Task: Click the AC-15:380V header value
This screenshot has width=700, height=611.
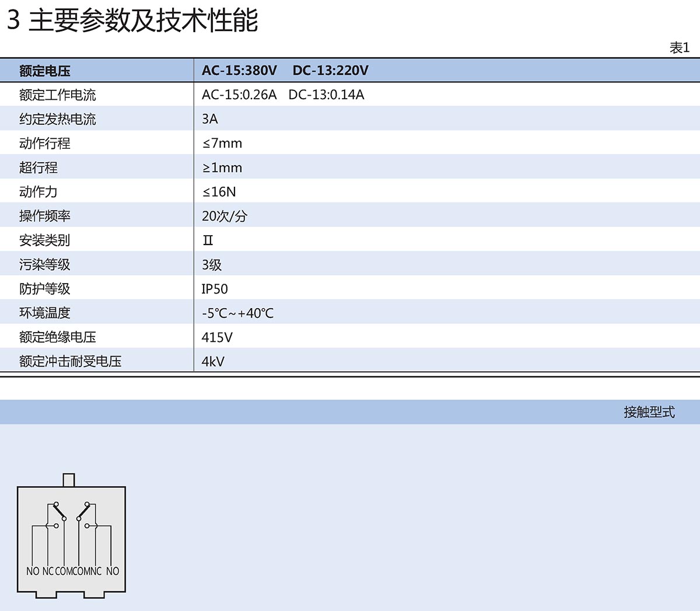Action: click(x=239, y=71)
